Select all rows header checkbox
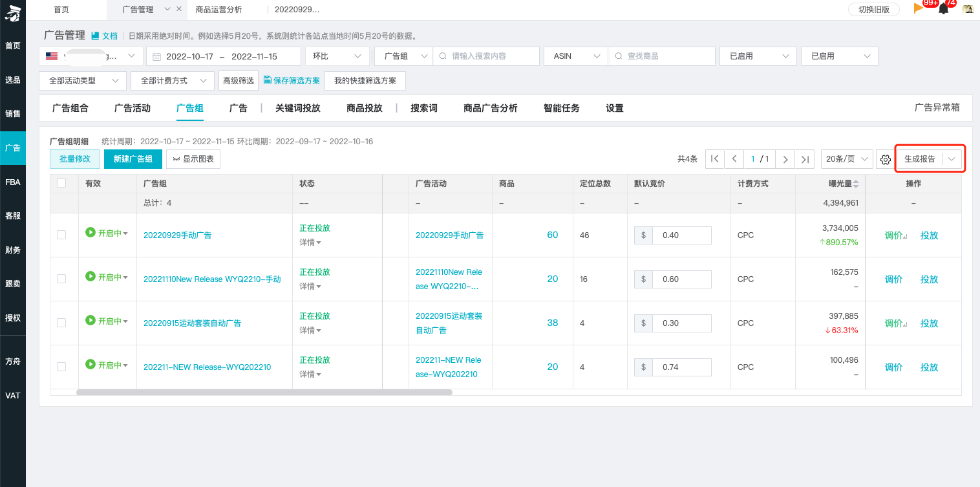 click(61, 183)
